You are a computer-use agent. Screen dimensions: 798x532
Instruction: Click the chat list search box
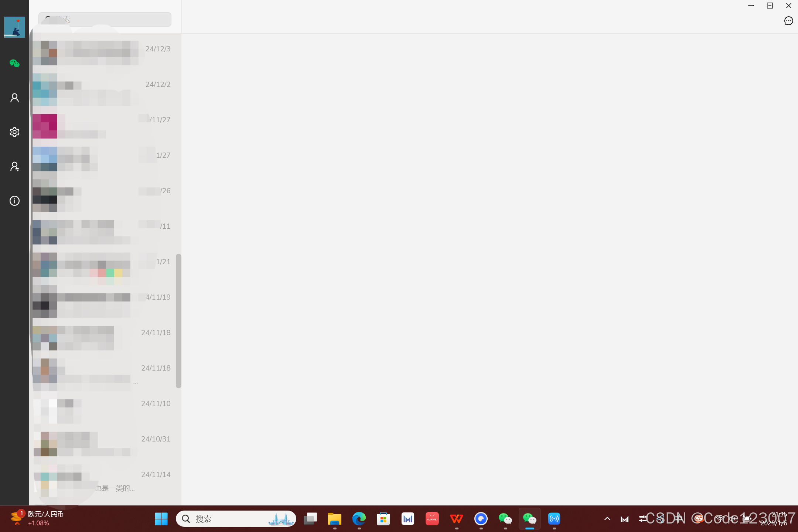[105, 19]
